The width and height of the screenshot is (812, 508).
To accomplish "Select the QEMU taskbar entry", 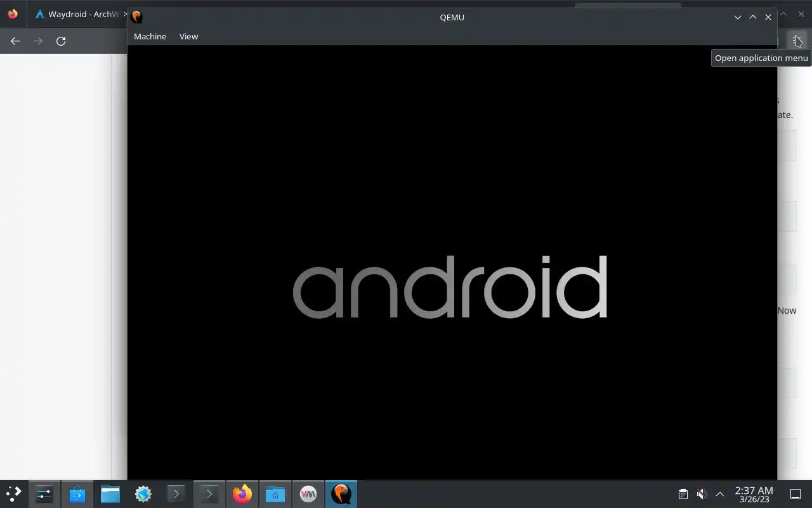I will [x=341, y=493].
